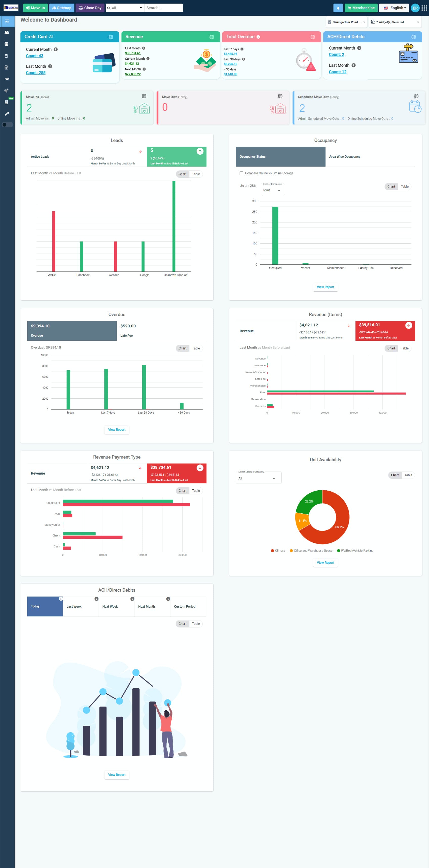Click the Sitemap button
The width and height of the screenshot is (429, 868).
[62, 8]
